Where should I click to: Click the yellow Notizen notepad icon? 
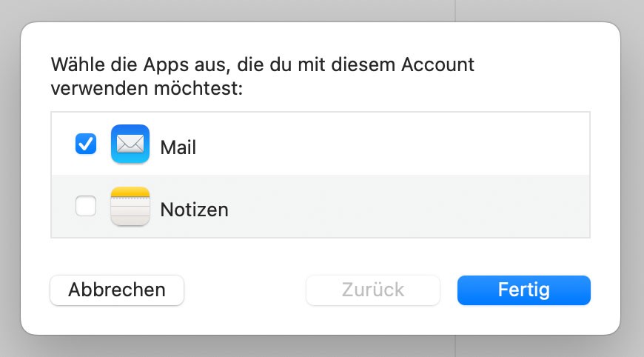pyautogui.click(x=130, y=207)
